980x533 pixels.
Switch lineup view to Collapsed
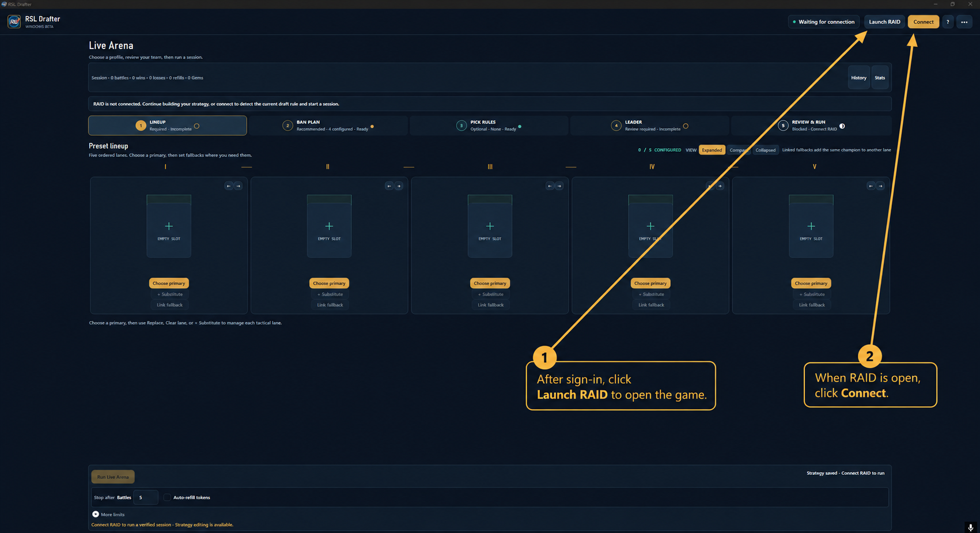(766, 150)
